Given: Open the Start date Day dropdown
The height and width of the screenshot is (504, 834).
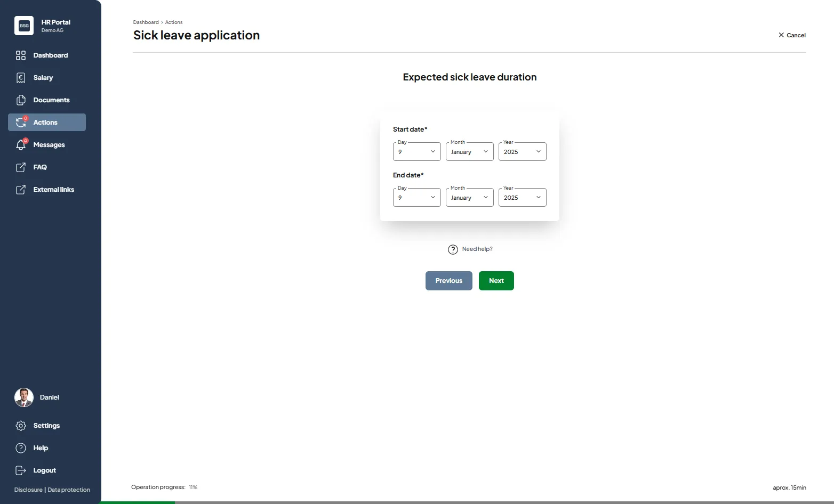Looking at the screenshot, I should click(x=416, y=152).
